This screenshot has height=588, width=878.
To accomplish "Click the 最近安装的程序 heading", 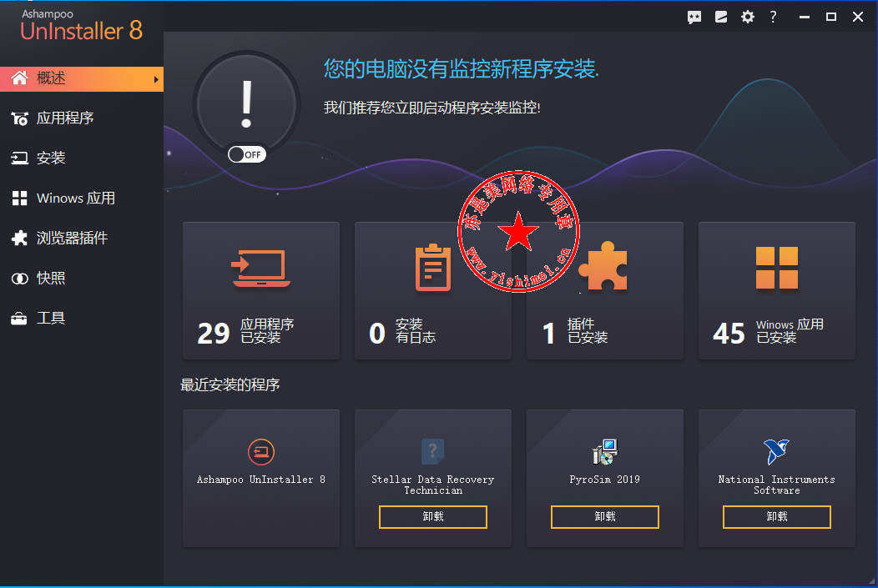I will pyautogui.click(x=230, y=385).
